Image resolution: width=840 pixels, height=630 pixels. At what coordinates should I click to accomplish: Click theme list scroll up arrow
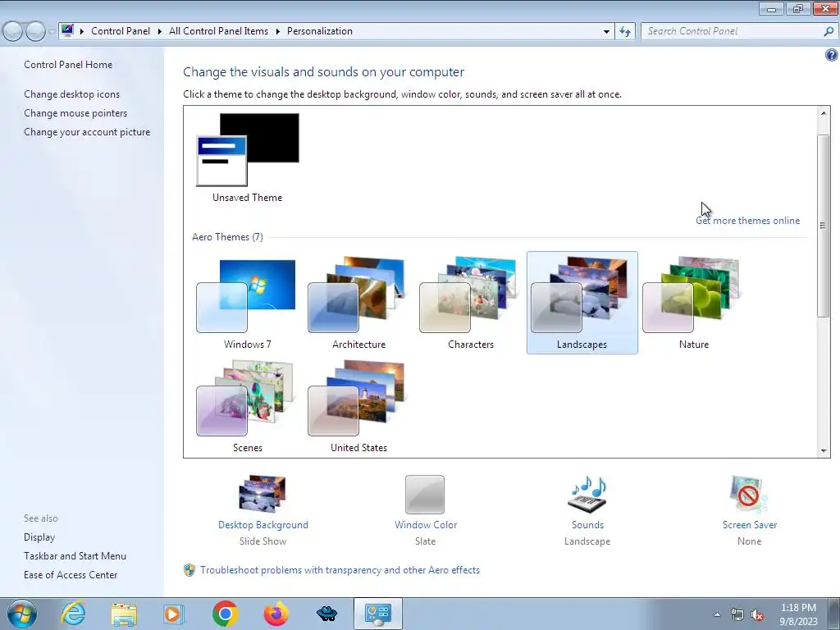coord(824,112)
